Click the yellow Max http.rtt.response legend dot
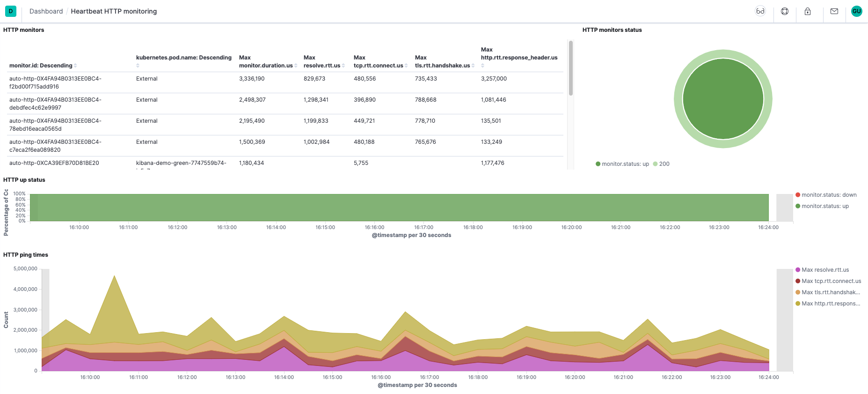Image resolution: width=868 pixels, height=394 pixels. 798,304
